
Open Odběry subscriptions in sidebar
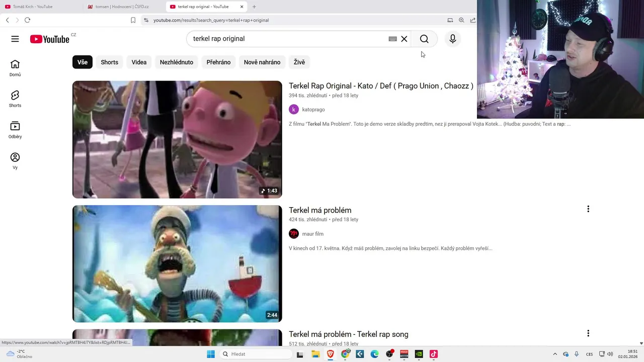pyautogui.click(x=15, y=130)
